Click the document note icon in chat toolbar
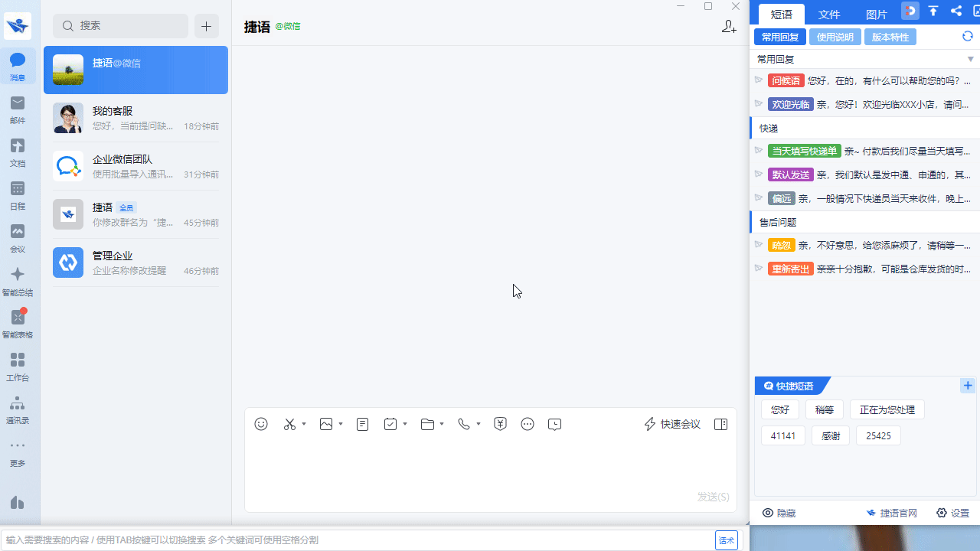 click(363, 424)
